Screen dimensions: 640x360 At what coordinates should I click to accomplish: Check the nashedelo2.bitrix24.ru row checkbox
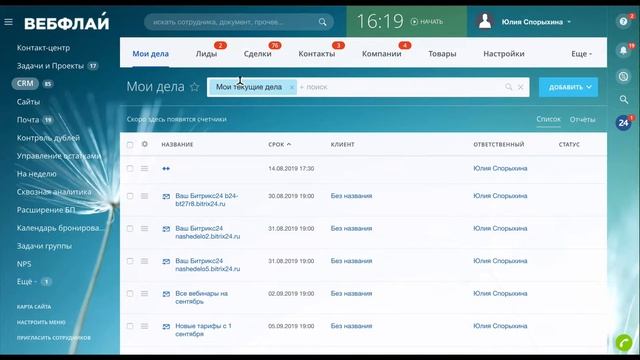point(130,229)
